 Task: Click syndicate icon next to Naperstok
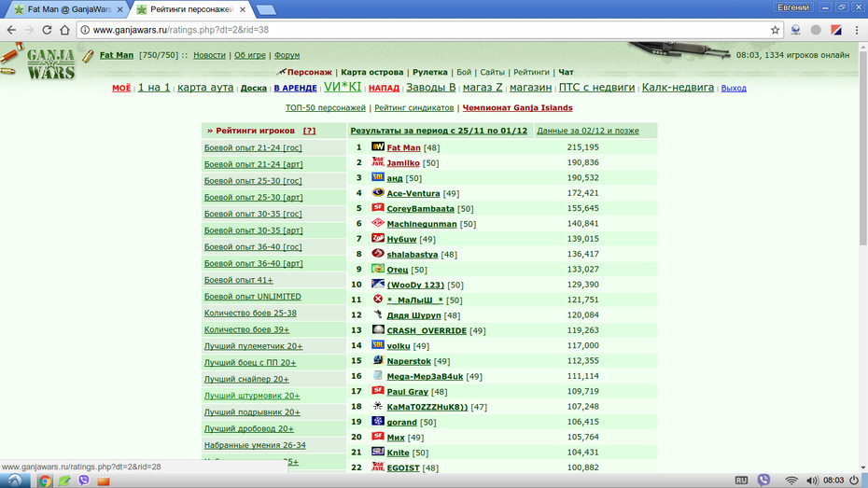[378, 359]
